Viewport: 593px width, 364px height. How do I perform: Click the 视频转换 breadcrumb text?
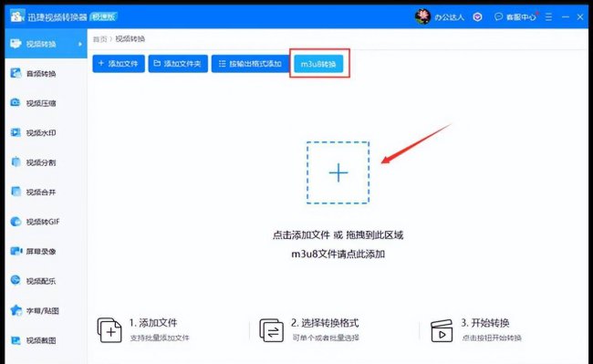pyautogui.click(x=130, y=38)
